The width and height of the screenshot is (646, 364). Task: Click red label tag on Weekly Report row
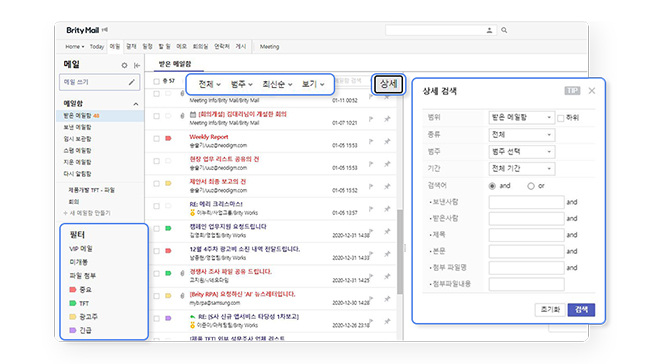(168, 138)
